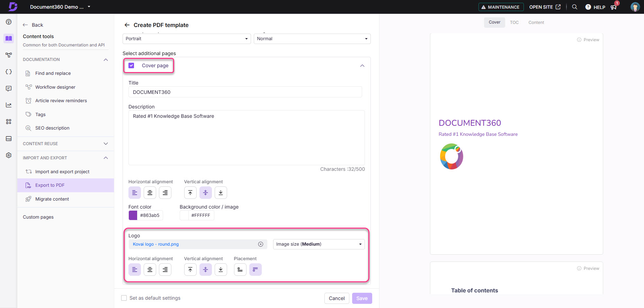Open the white background color swatch

tap(184, 215)
